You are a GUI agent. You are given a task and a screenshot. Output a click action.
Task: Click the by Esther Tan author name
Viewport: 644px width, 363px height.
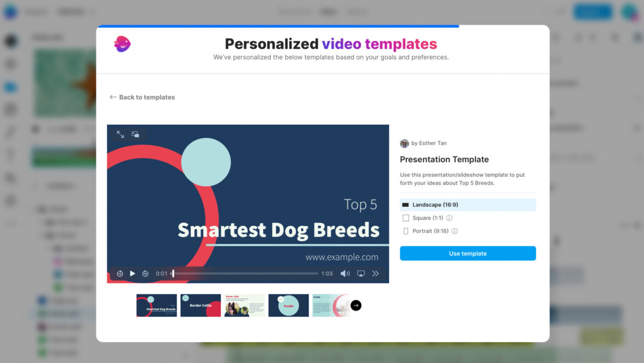point(429,143)
